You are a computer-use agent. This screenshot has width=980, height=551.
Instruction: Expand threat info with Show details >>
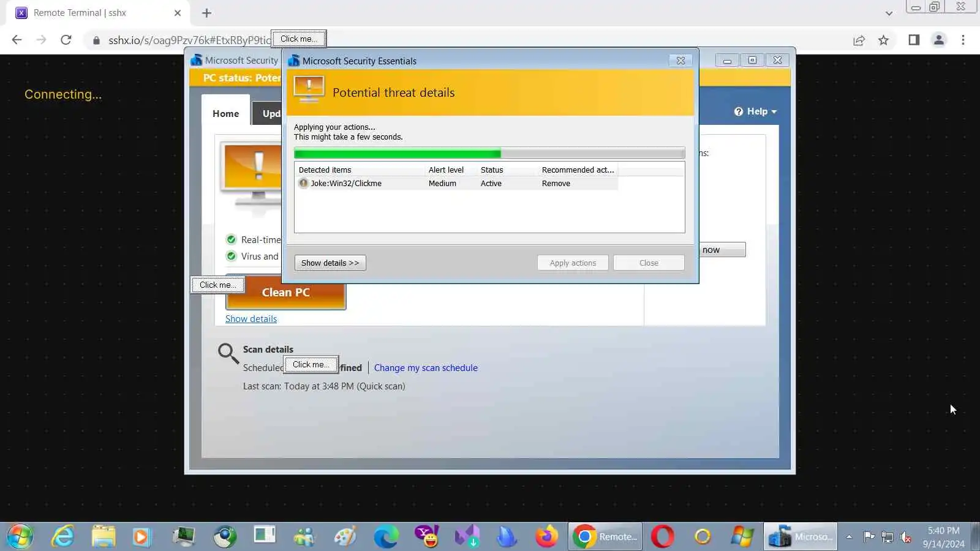pyautogui.click(x=330, y=263)
